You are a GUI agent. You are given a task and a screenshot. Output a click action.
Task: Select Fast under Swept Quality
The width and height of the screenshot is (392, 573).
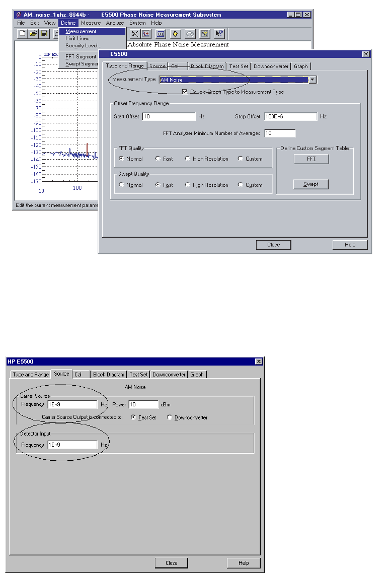point(158,185)
